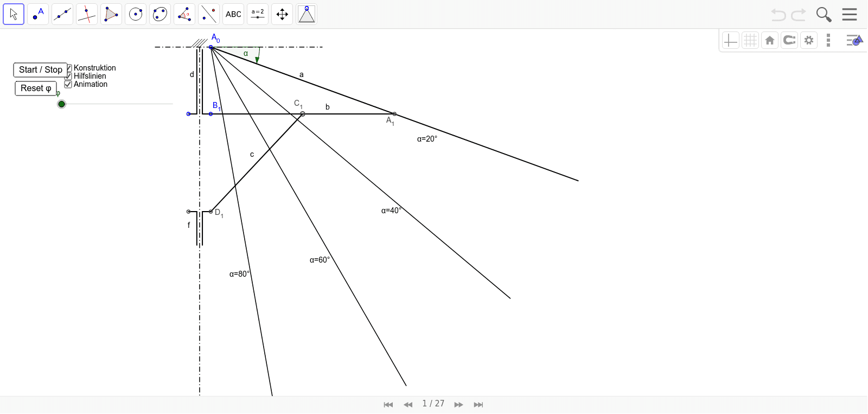The image size is (868, 414).
Task: Toggle axes display in style bar
Action: tap(731, 40)
